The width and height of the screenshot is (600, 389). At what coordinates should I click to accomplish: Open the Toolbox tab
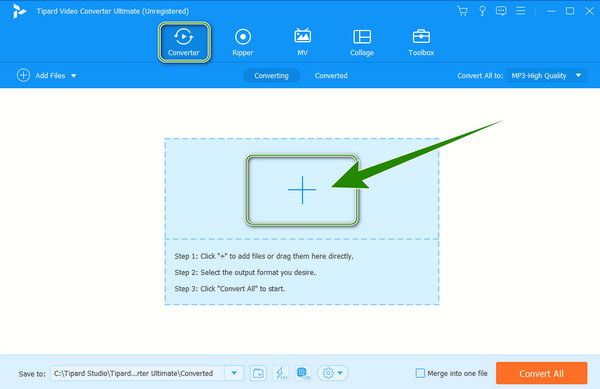click(x=421, y=42)
